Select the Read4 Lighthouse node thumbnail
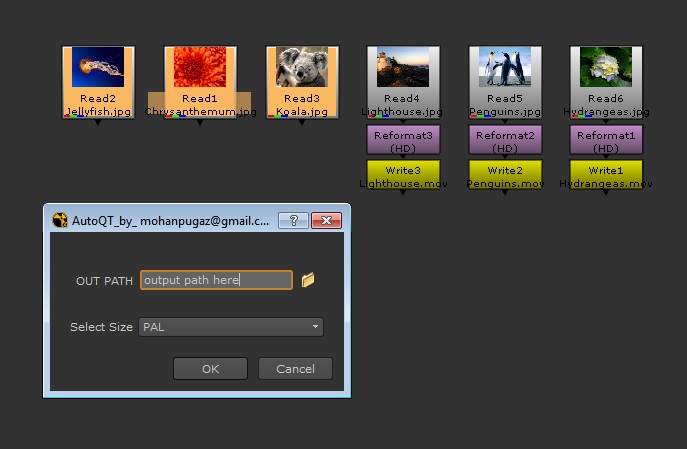Viewport: 687px width, 449px height. point(402,68)
